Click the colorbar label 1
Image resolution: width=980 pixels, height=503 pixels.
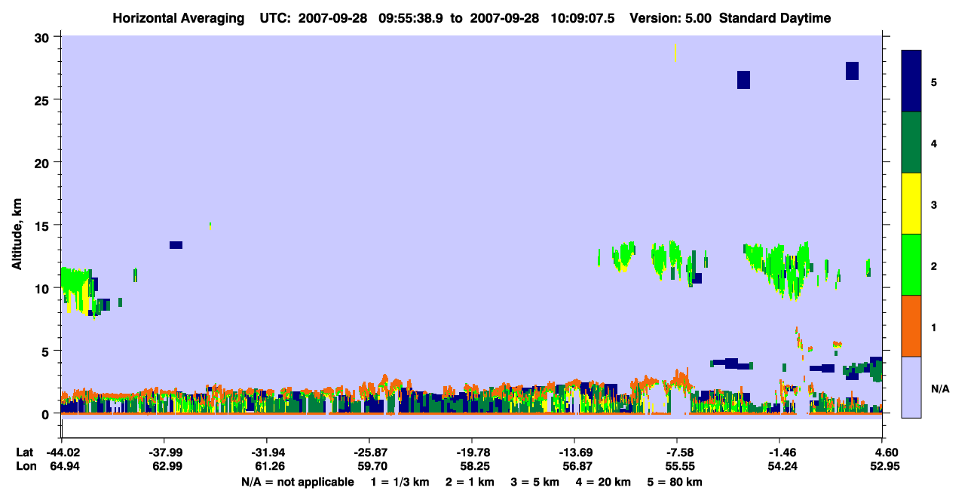coord(934,327)
